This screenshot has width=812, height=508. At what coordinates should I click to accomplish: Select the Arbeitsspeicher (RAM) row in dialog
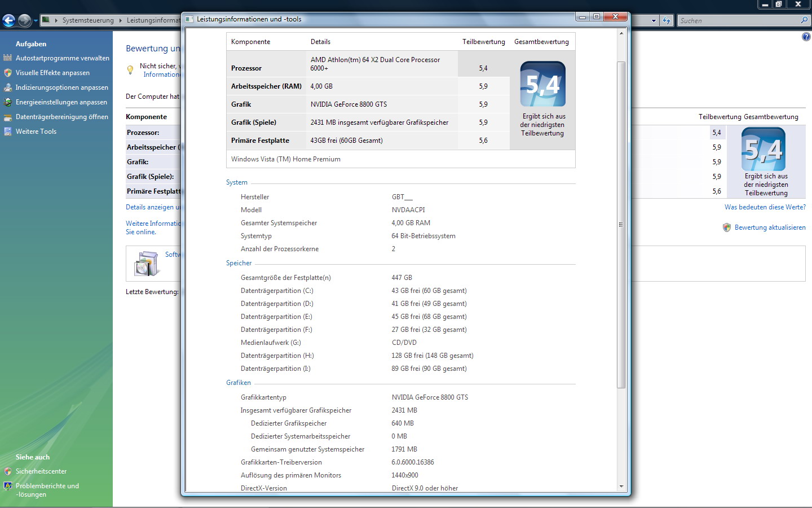[368, 86]
